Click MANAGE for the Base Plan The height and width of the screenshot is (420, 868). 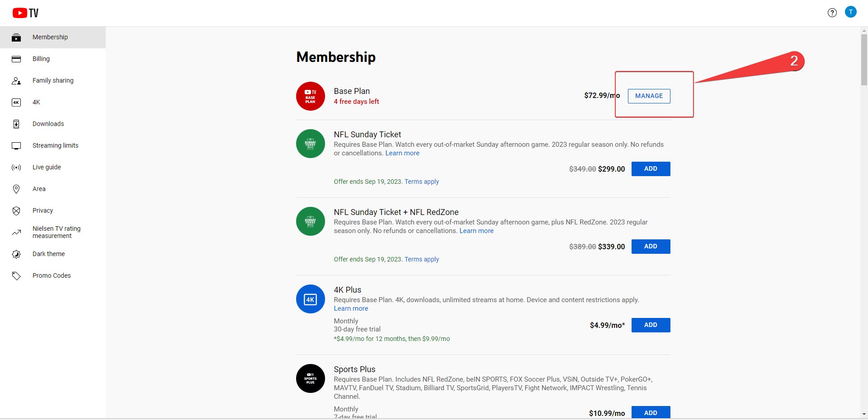pos(649,96)
